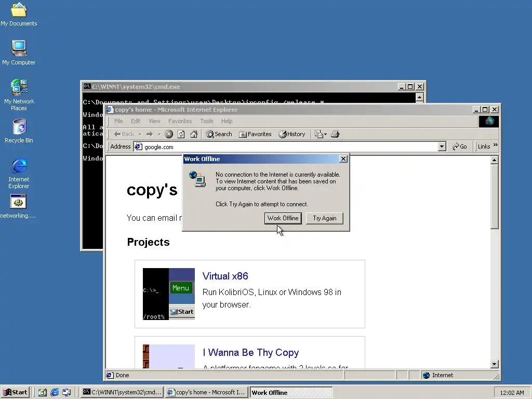Click Show Desktop quick launch icon

[x=43, y=392]
